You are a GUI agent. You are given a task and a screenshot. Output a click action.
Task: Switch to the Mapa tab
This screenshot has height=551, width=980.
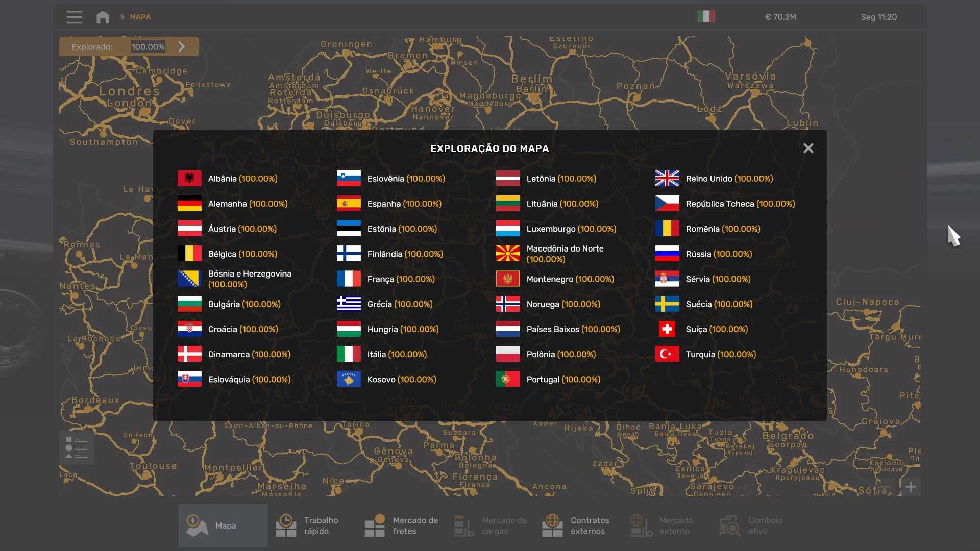click(x=223, y=525)
